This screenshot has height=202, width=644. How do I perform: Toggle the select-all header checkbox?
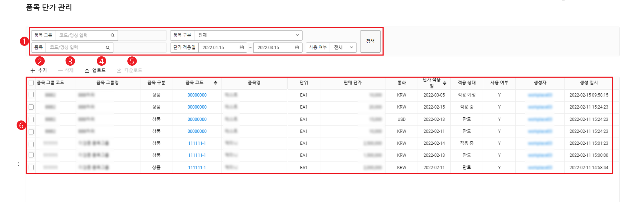click(x=31, y=83)
